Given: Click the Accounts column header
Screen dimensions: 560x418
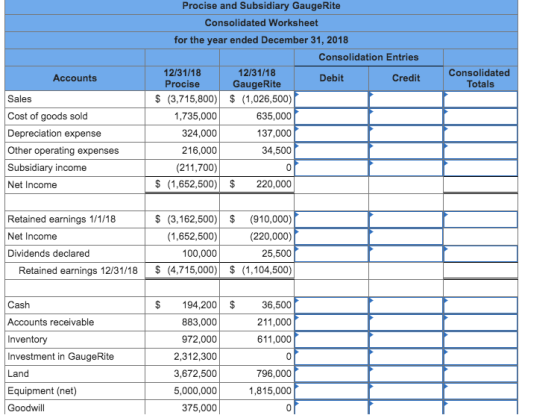Looking at the screenshot, I should 75,78.
